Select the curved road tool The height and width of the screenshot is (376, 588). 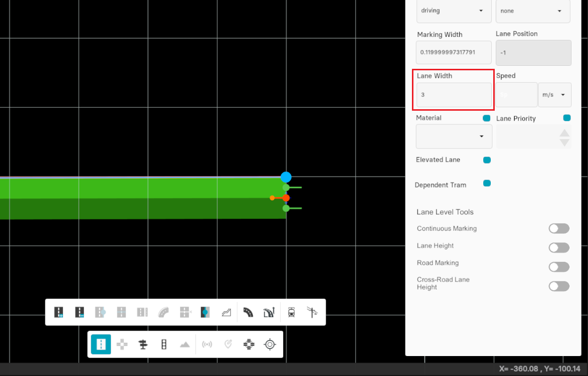click(248, 312)
